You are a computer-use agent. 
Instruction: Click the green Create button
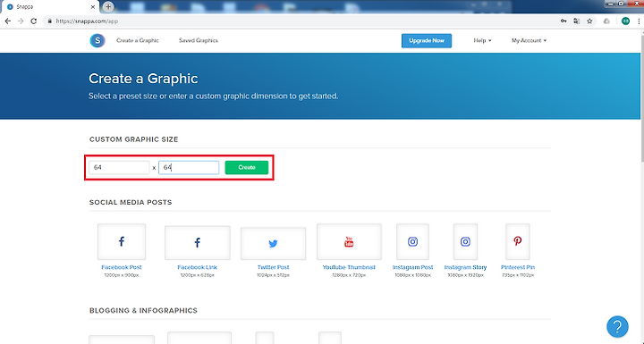click(x=247, y=167)
